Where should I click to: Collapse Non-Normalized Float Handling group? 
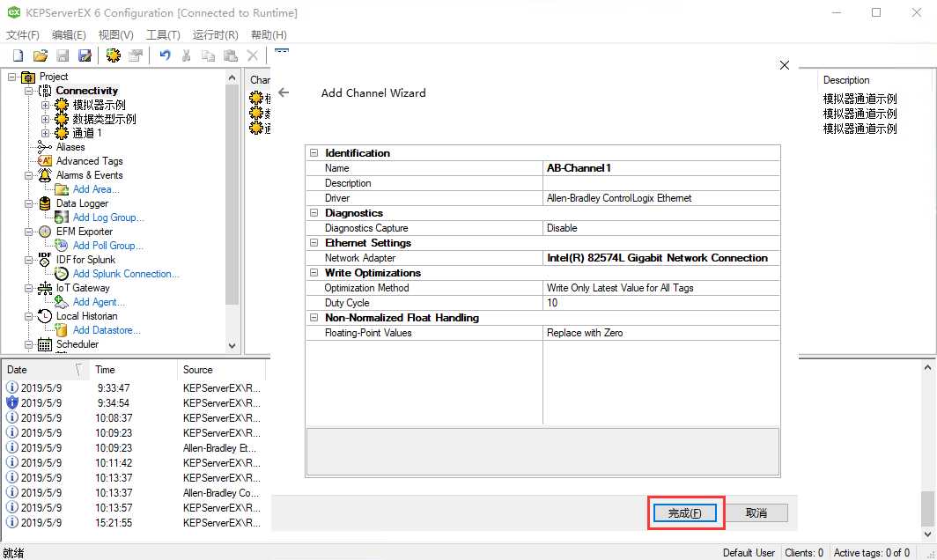pos(314,317)
